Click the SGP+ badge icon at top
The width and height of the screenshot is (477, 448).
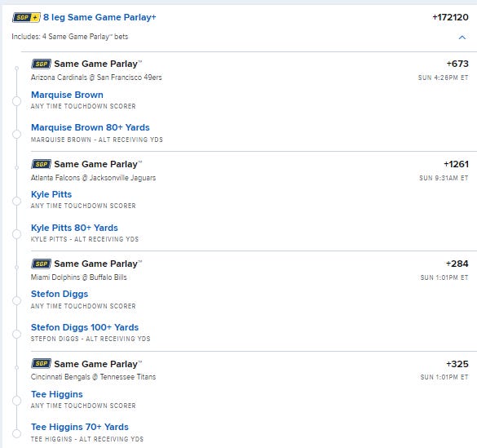tap(26, 18)
